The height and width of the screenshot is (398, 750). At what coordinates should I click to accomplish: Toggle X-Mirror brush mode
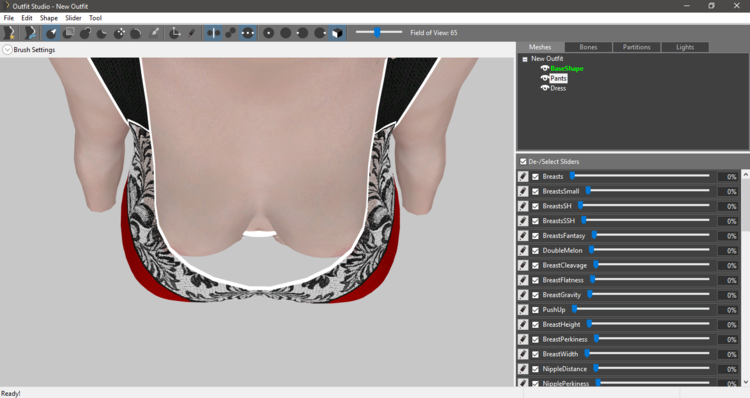213,33
